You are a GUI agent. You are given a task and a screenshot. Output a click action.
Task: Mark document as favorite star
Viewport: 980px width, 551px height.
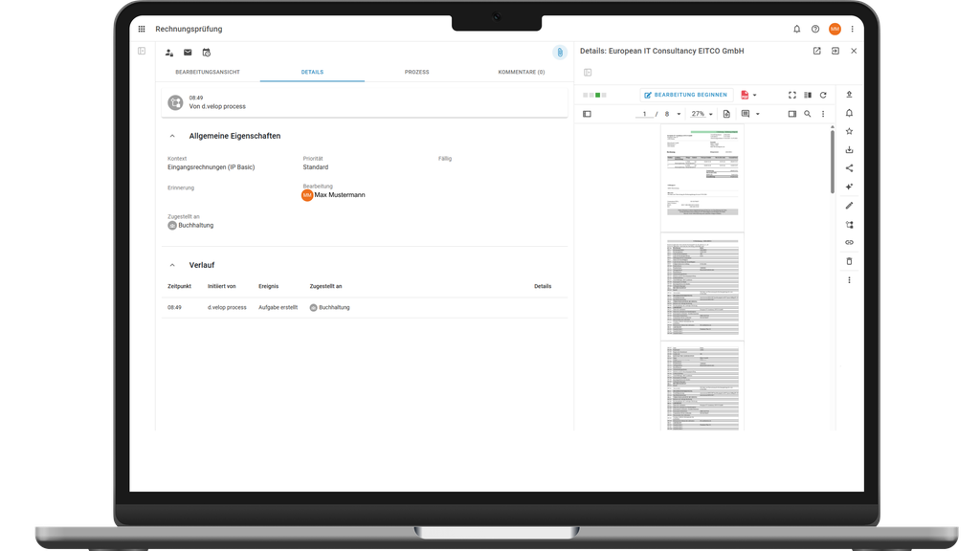tap(849, 131)
